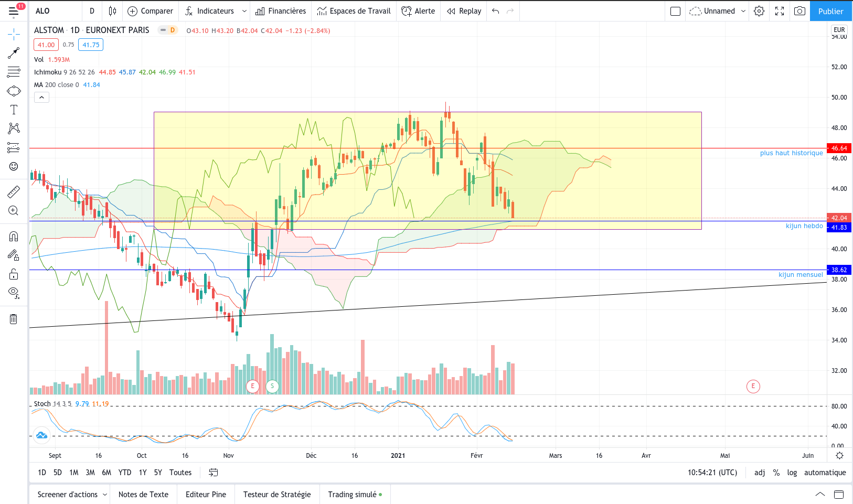The height and width of the screenshot is (504, 853).
Task: Select the trend line drawing tool
Action: pyautogui.click(x=14, y=53)
